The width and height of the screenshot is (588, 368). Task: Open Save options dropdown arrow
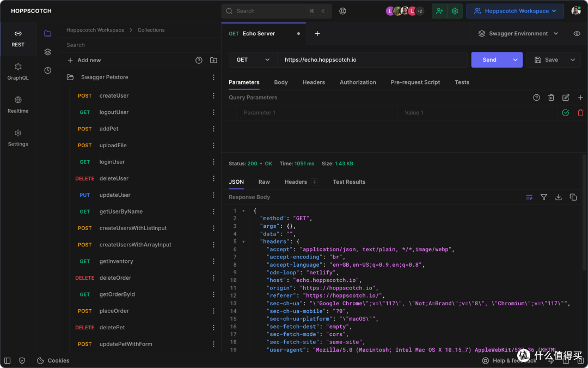pyautogui.click(x=573, y=60)
